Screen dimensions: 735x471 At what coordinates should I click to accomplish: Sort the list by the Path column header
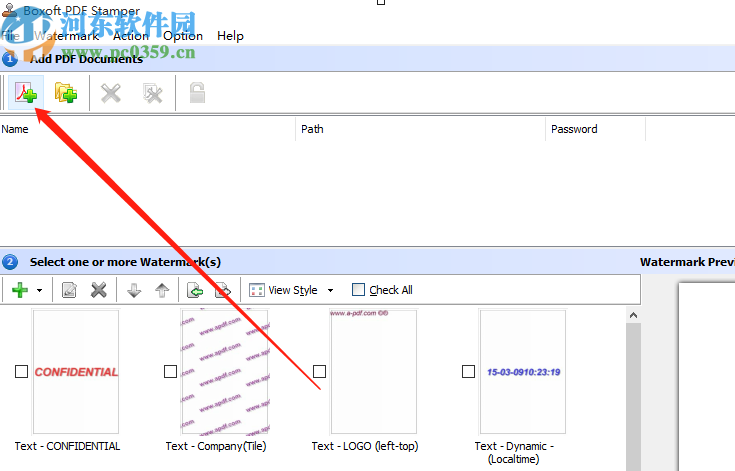(x=420, y=129)
